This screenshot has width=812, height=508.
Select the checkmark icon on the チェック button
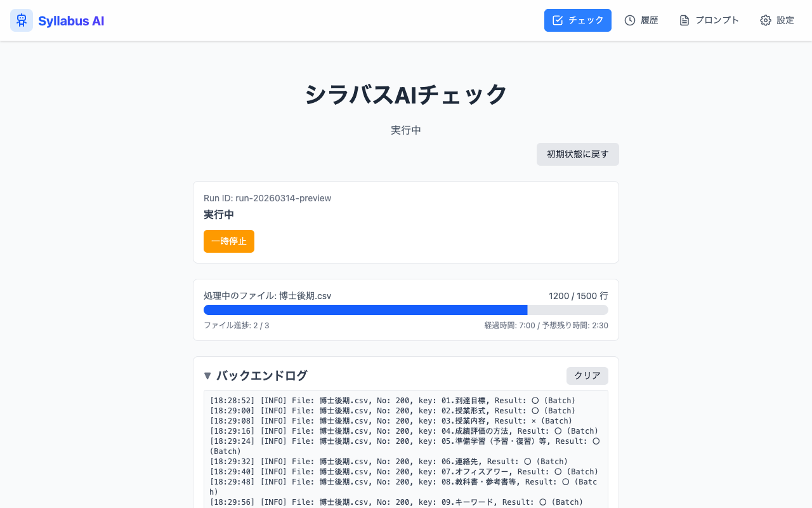click(558, 20)
